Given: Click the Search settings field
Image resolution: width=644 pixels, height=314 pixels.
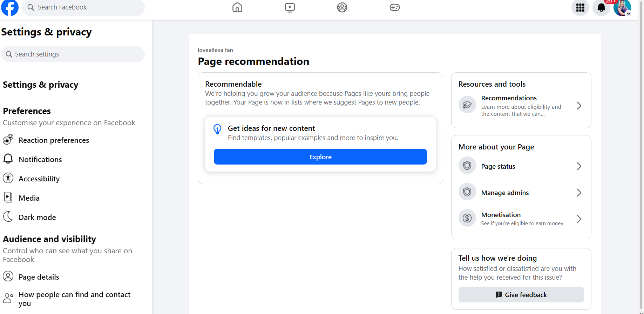Looking at the screenshot, I should pos(73,54).
